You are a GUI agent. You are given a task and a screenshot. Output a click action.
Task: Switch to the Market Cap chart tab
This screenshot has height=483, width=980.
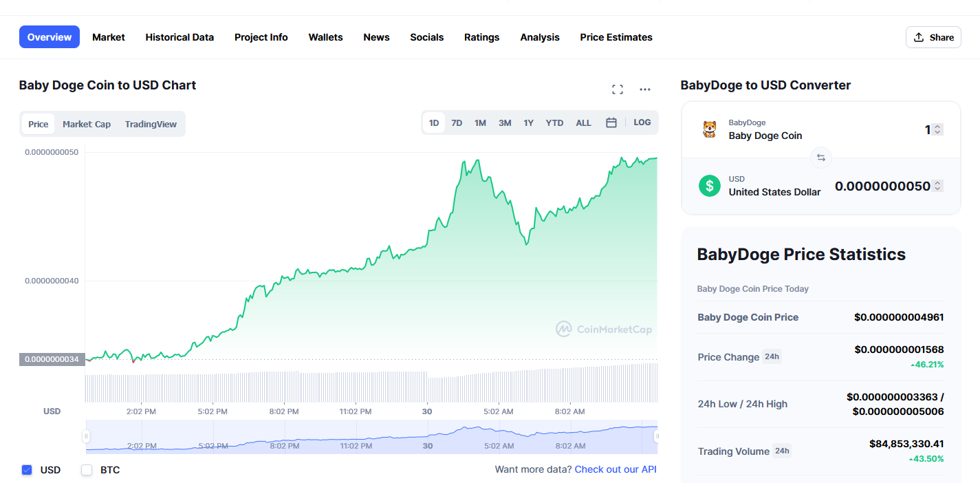(87, 125)
